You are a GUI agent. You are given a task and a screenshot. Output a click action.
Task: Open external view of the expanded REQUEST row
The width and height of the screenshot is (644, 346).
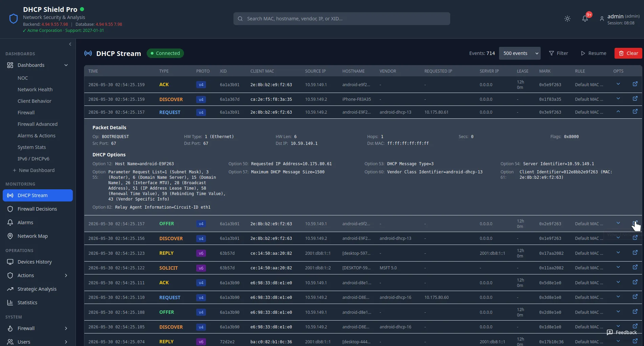[x=635, y=112]
